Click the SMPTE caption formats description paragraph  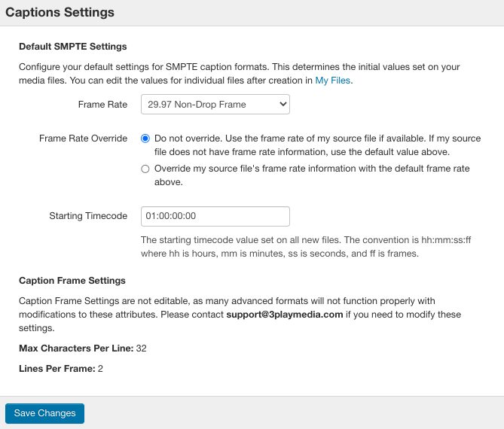(x=239, y=74)
